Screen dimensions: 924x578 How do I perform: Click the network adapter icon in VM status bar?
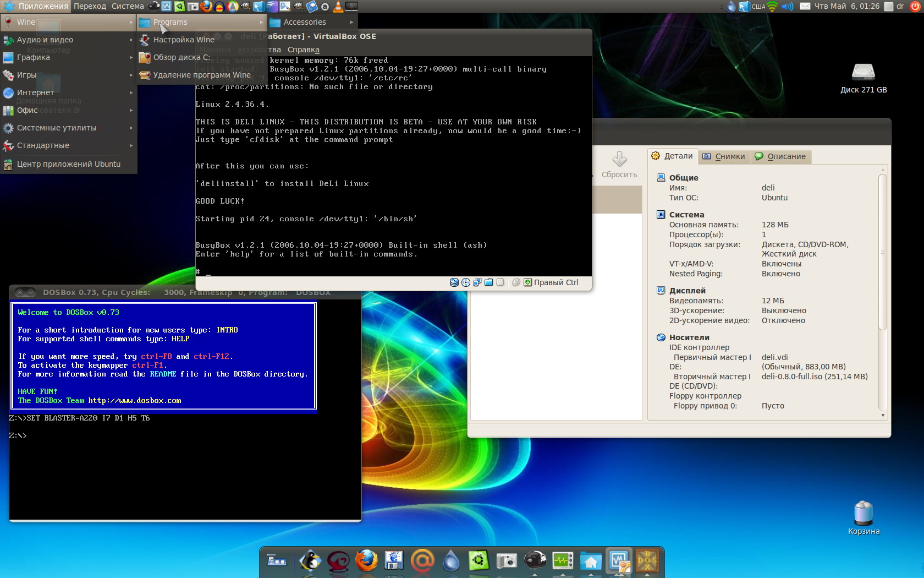477,282
